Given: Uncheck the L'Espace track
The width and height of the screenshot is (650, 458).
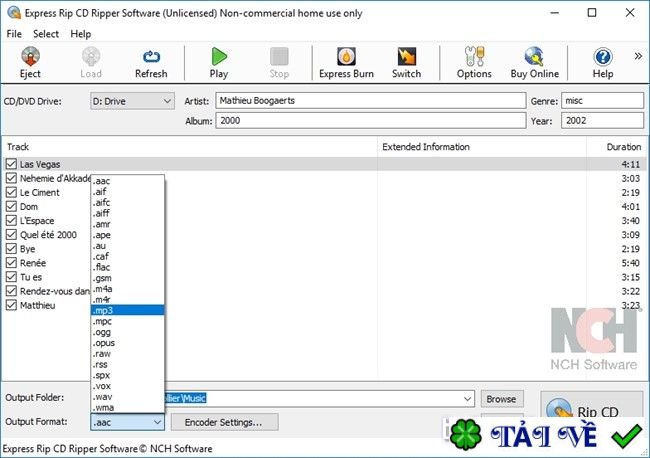Looking at the screenshot, I should pos(11,221).
